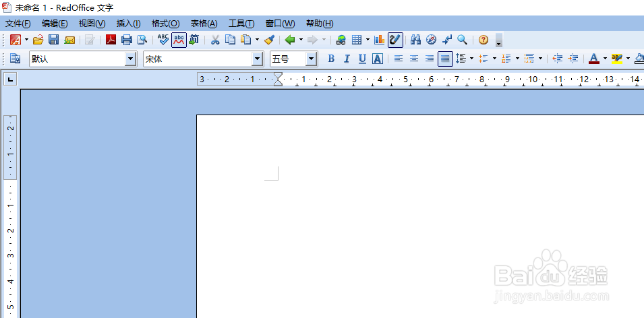Click inside the 五号 font size field

[x=288, y=59]
